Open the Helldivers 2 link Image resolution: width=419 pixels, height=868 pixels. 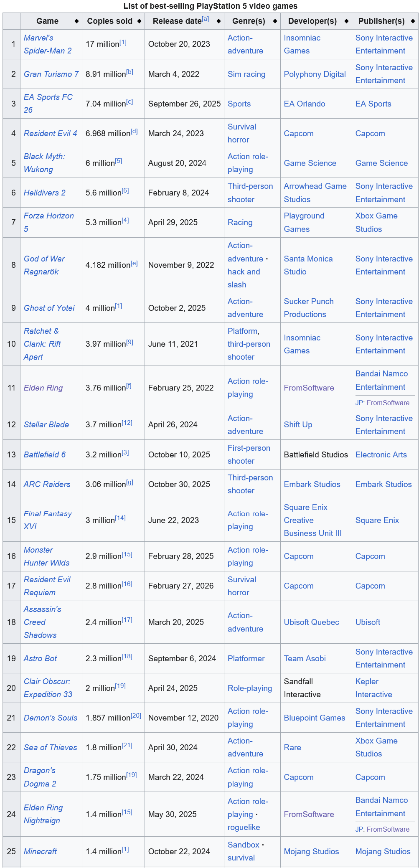(x=44, y=193)
